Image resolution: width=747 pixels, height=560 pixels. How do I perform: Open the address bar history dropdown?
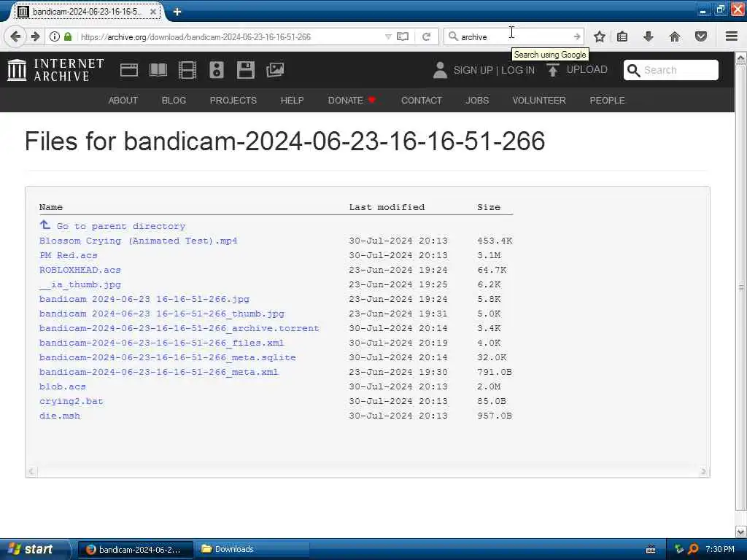pos(388,36)
